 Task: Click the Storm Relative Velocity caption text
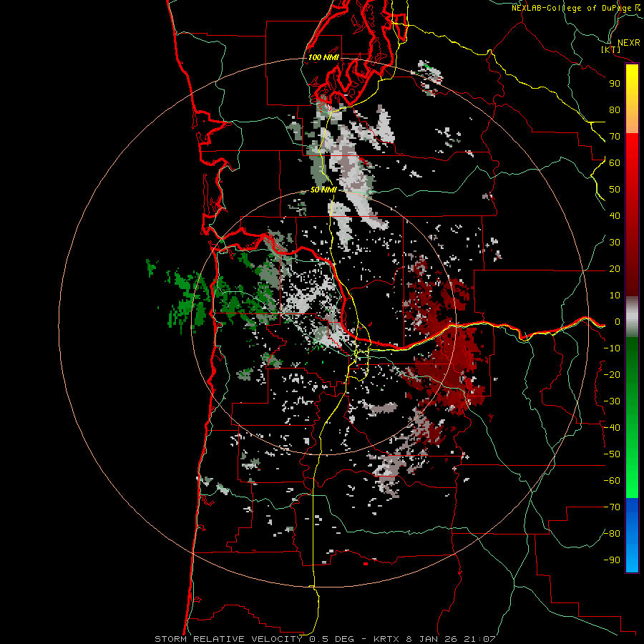[x=325, y=639]
